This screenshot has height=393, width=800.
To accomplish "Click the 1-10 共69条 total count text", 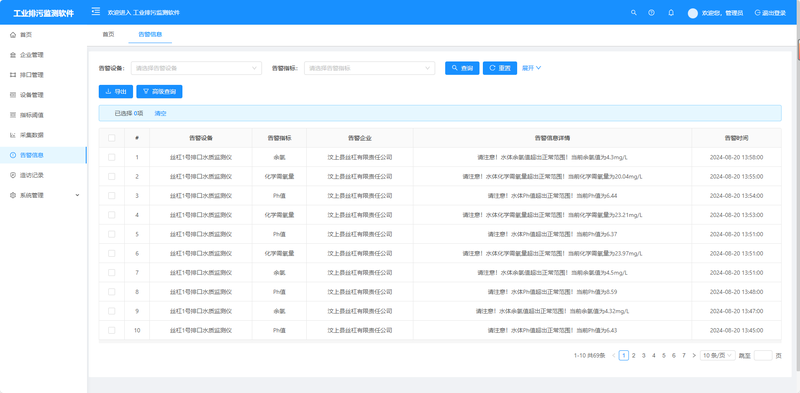I will coord(589,355).
